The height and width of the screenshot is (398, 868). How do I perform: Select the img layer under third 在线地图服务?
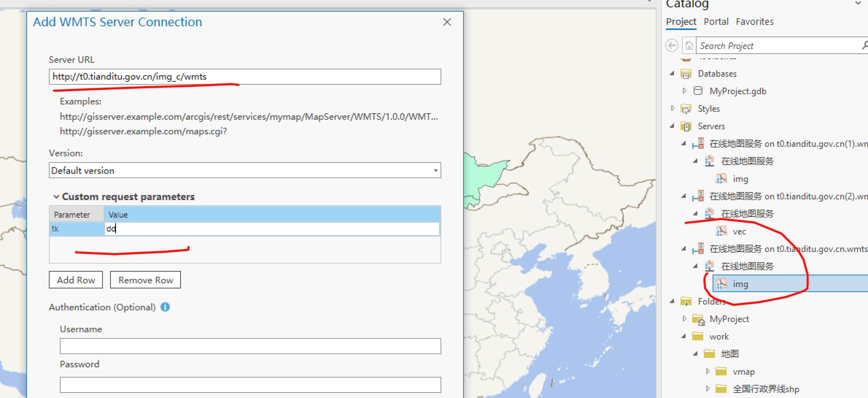click(742, 283)
